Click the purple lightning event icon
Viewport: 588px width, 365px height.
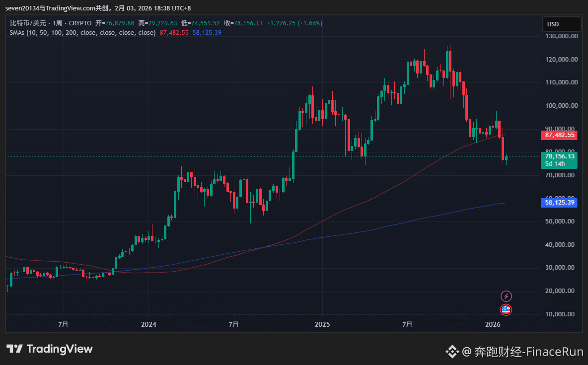pyautogui.click(x=506, y=296)
